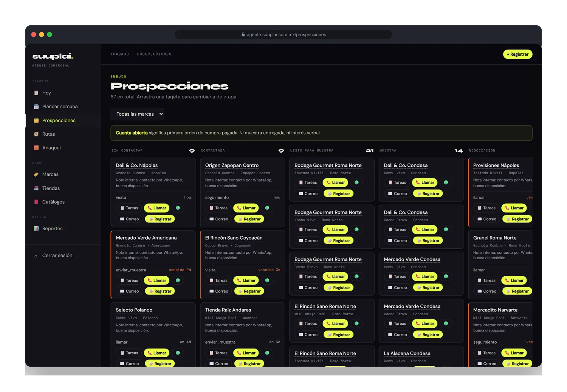Click Registrar on Deli & Co. Nápoles card
Screen dimensions: 567x392
160,219
